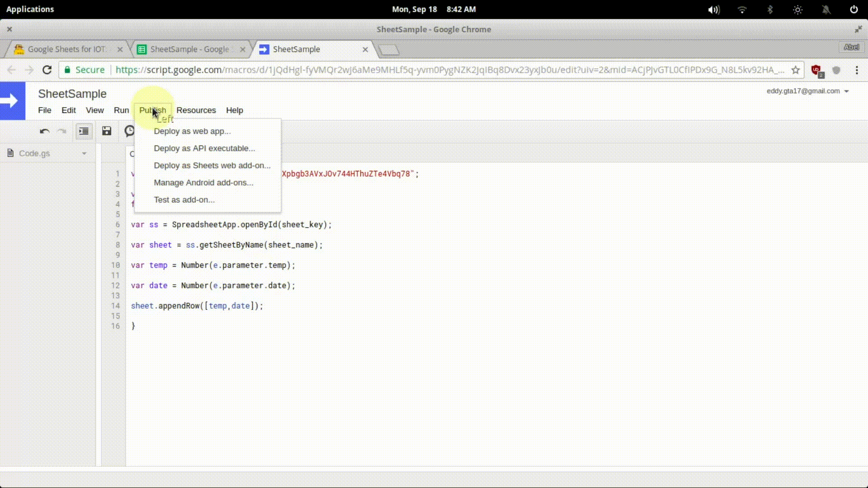Screen dimensions: 868x488
Task: Open the Edit menu
Action: click(68, 110)
